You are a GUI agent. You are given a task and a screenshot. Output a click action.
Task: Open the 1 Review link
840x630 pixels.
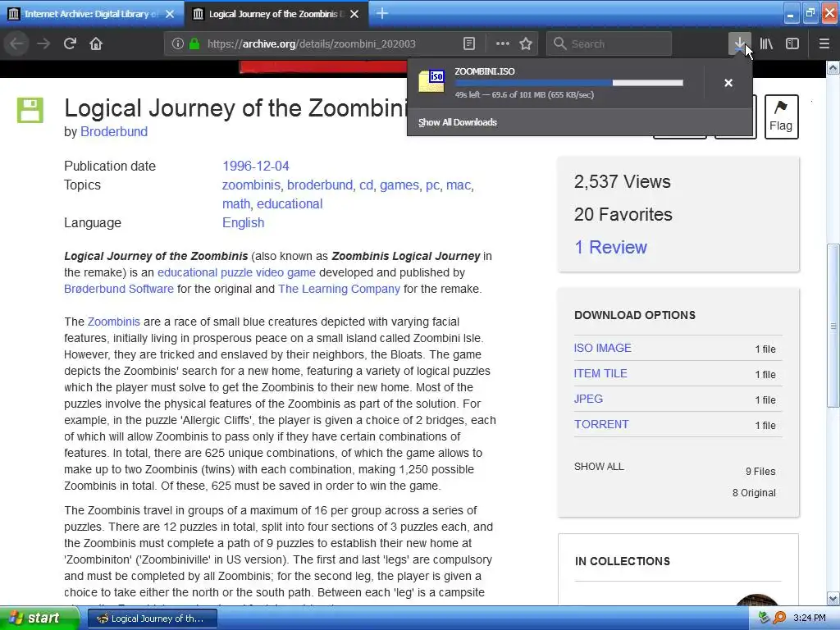click(610, 247)
